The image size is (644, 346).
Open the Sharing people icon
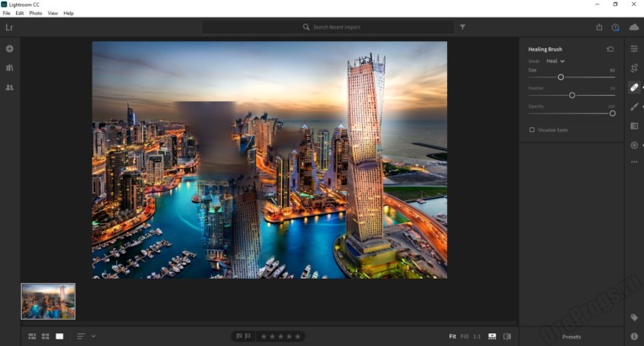9,87
